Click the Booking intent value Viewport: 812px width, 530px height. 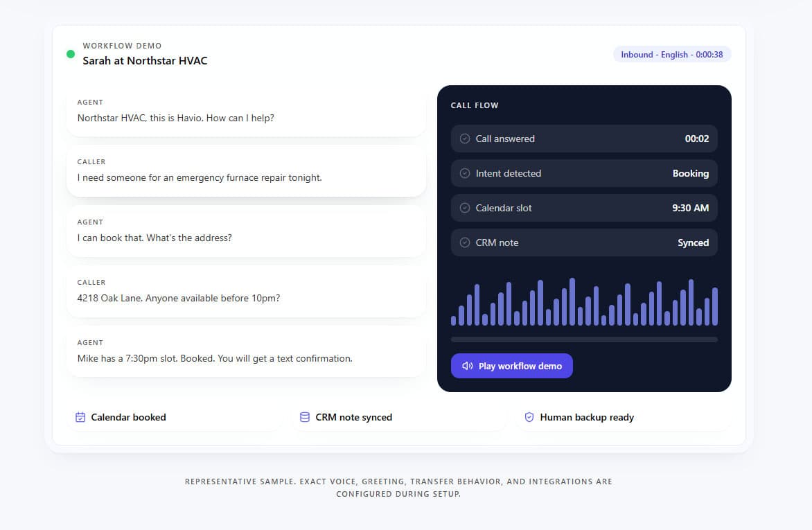click(691, 173)
